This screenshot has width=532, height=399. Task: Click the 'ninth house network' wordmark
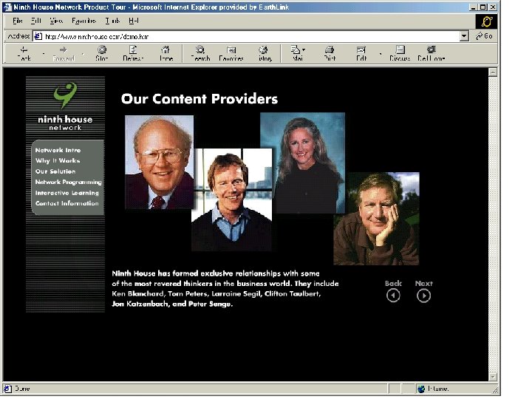click(65, 123)
